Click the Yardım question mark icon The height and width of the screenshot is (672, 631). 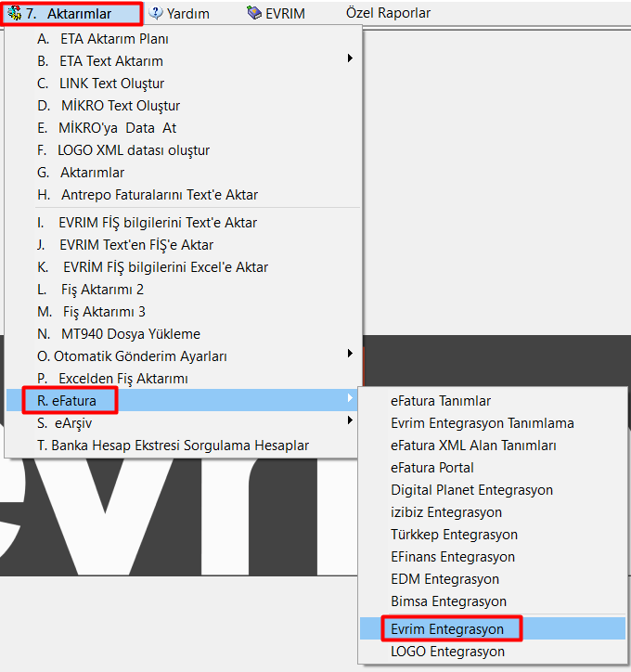coord(156,13)
